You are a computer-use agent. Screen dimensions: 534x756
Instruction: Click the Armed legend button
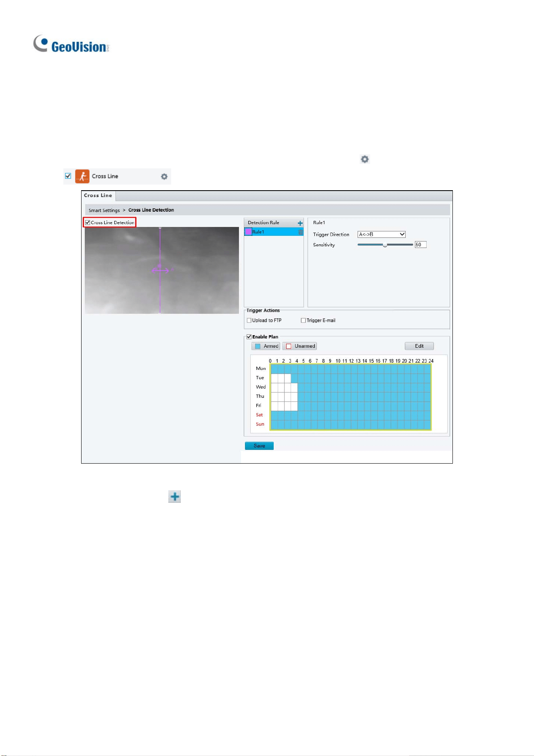[x=266, y=346]
